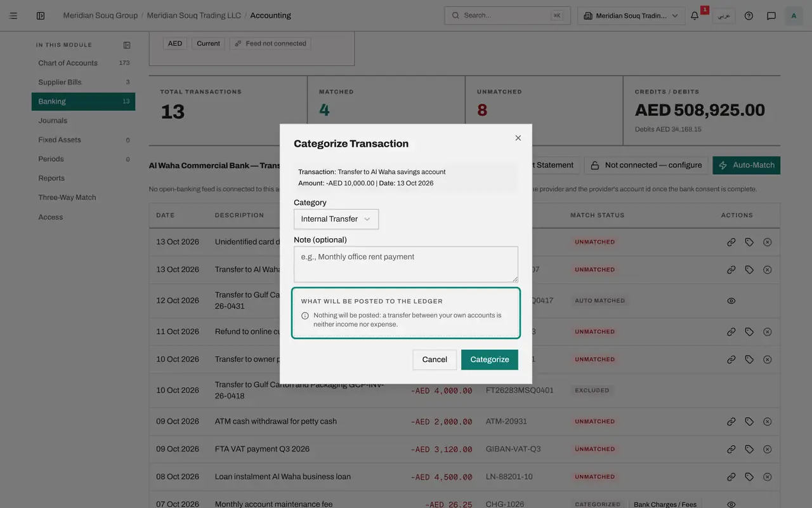Go to Chart of Accounts
The height and width of the screenshot is (508, 812).
tap(83, 63)
